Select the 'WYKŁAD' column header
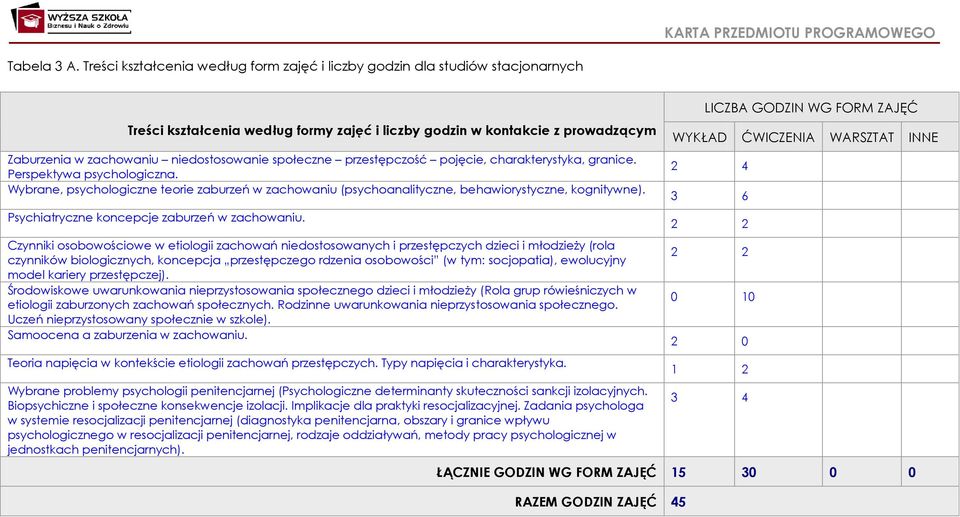Viewport: 960px width, 517px height. [x=699, y=137]
